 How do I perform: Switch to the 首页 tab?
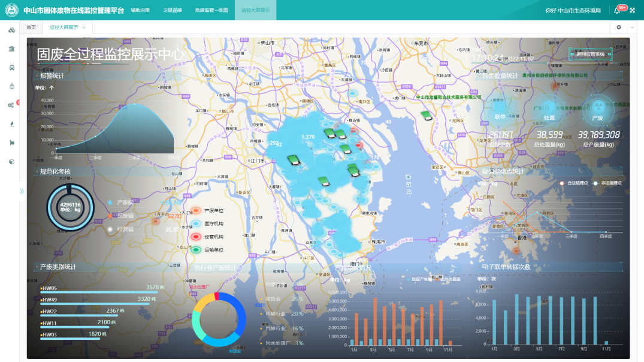pyautogui.click(x=31, y=28)
